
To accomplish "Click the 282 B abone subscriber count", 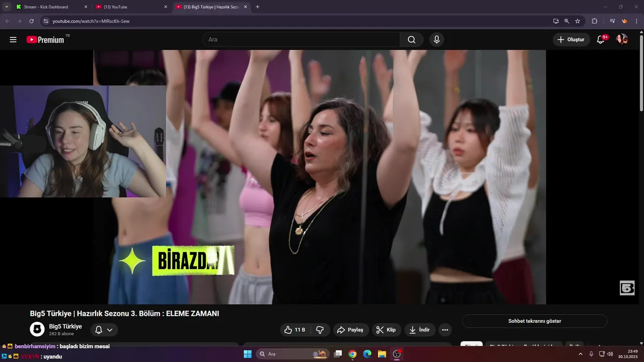I will (61, 334).
